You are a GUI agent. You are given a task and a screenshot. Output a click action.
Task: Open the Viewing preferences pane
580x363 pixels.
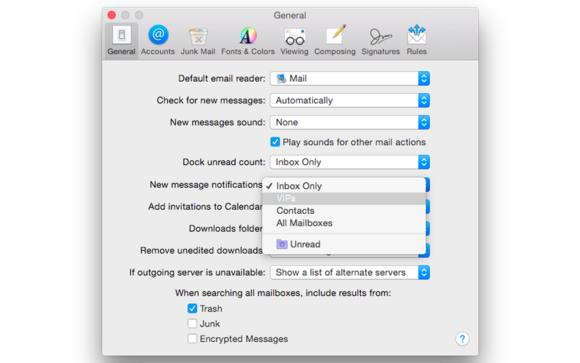pos(294,40)
